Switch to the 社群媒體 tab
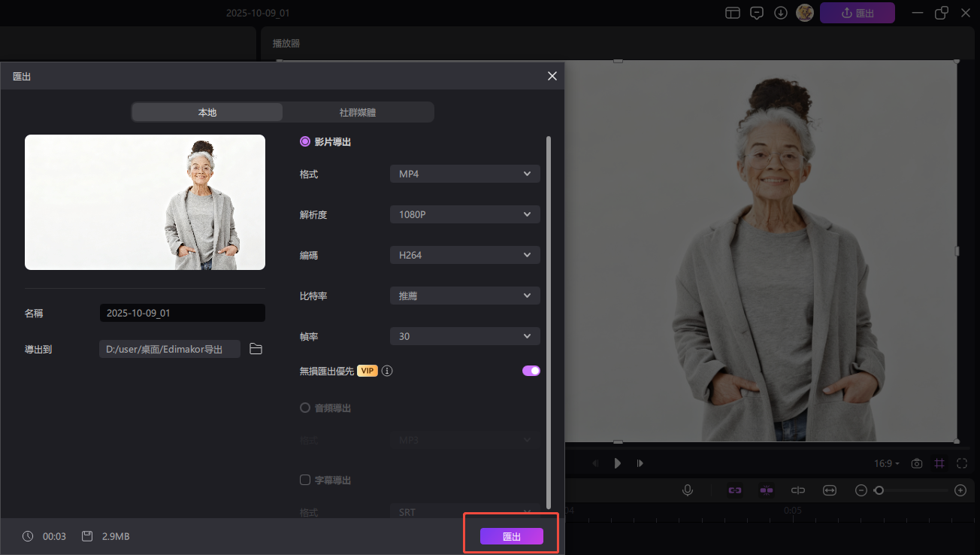 pyautogui.click(x=358, y=112)
